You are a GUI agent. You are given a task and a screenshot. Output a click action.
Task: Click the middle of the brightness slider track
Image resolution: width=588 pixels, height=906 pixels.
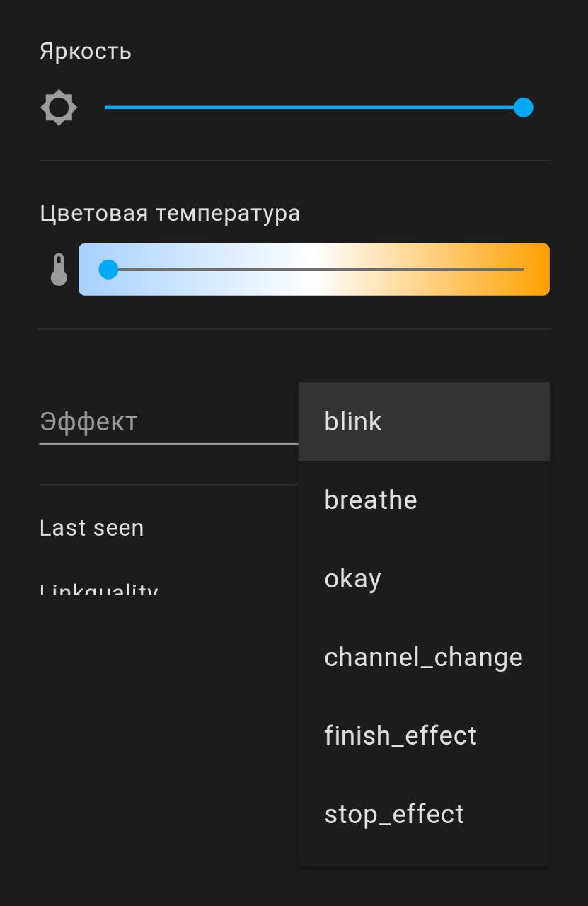pyautogui.click(x=314, y=108)
